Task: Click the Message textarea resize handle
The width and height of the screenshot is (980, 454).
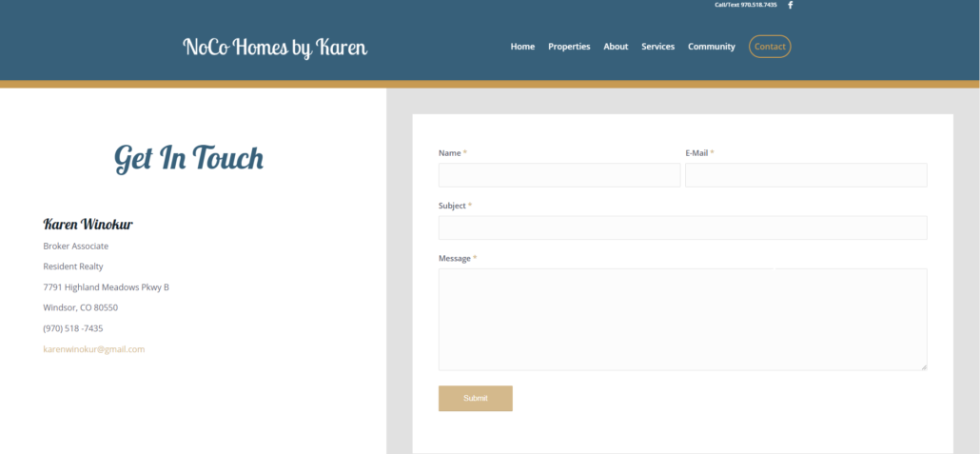Action: pos(924,367)
